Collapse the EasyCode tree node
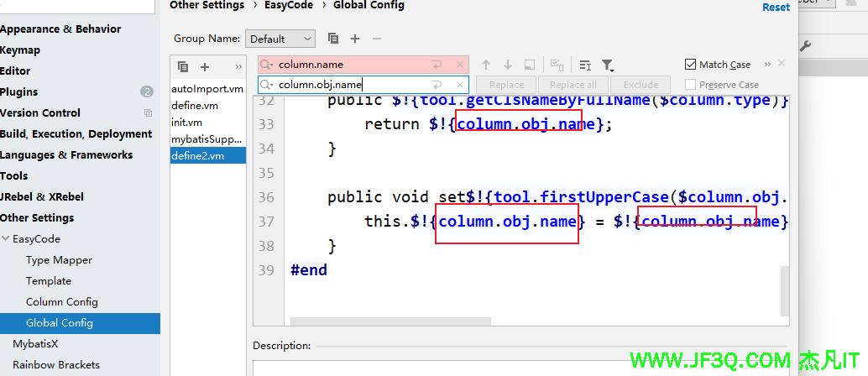Viewport: 868px width, 376px height. (x=6, y=239)
